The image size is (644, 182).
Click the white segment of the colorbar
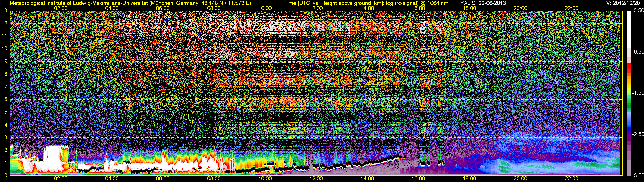[629, 29]
